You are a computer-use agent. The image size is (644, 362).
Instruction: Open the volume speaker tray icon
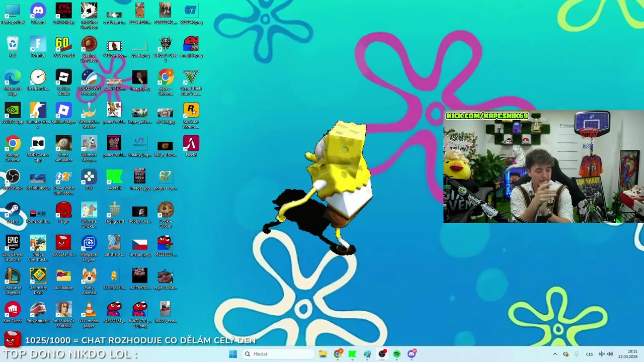[610, 354]
